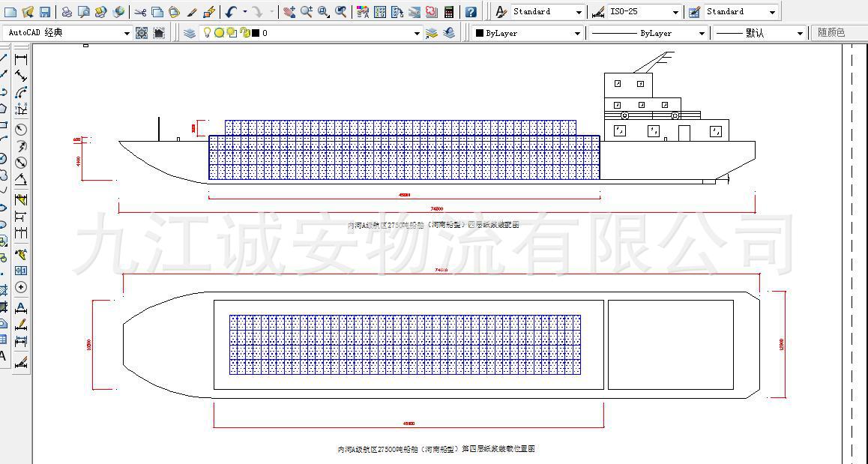The width and height of the screenshot is (868, 464).
Task: Expand the Undo history dropdown arrow
Action: [x=244, y=12]
